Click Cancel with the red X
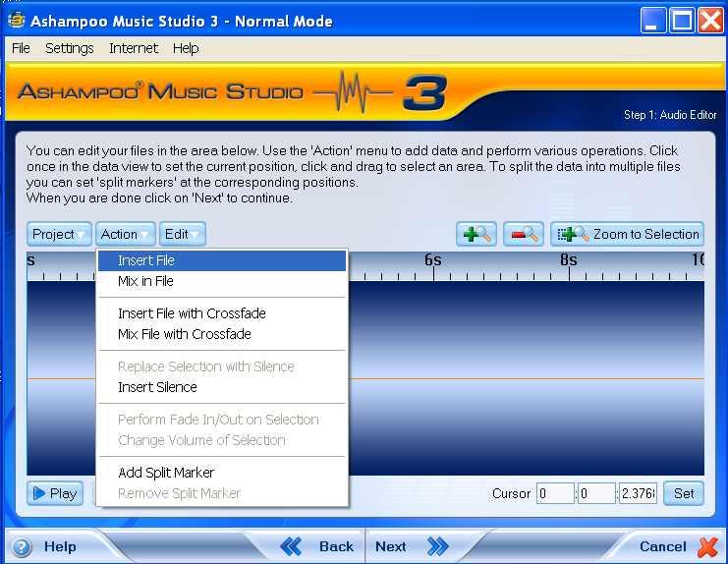Image resolution: width=728 pixels, height=564 pixels. coord(678,546)
